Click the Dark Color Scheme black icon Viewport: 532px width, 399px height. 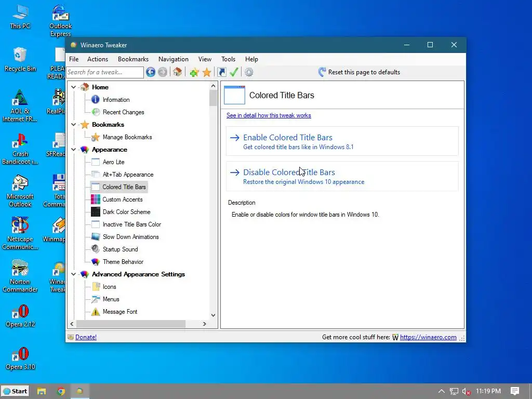96,212
